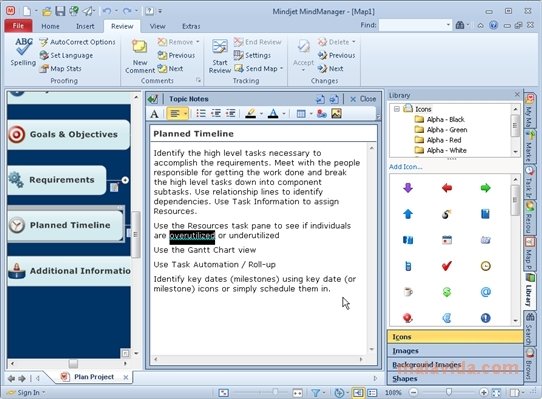Image resolution: width=542 pixels, height=399 pixels.
Task: Open tracking Settings
Action: [x=252, y=55]
